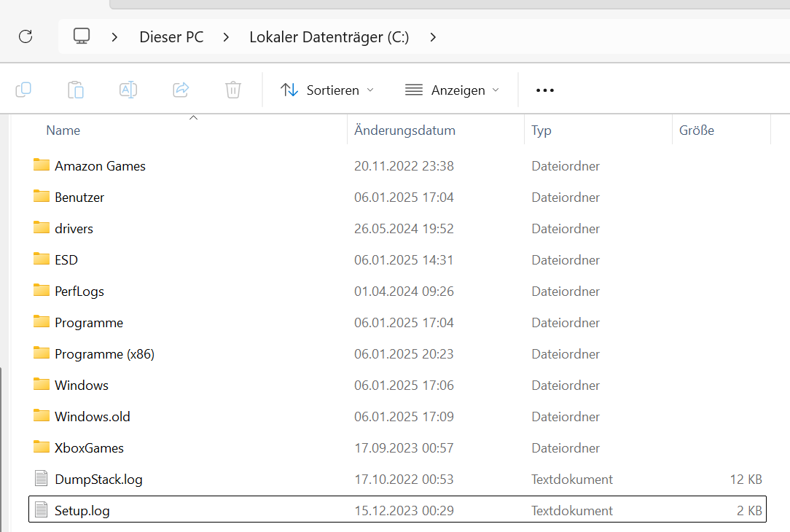Click the refresh icon
790x532 pixels.
[x=26, y=36]
